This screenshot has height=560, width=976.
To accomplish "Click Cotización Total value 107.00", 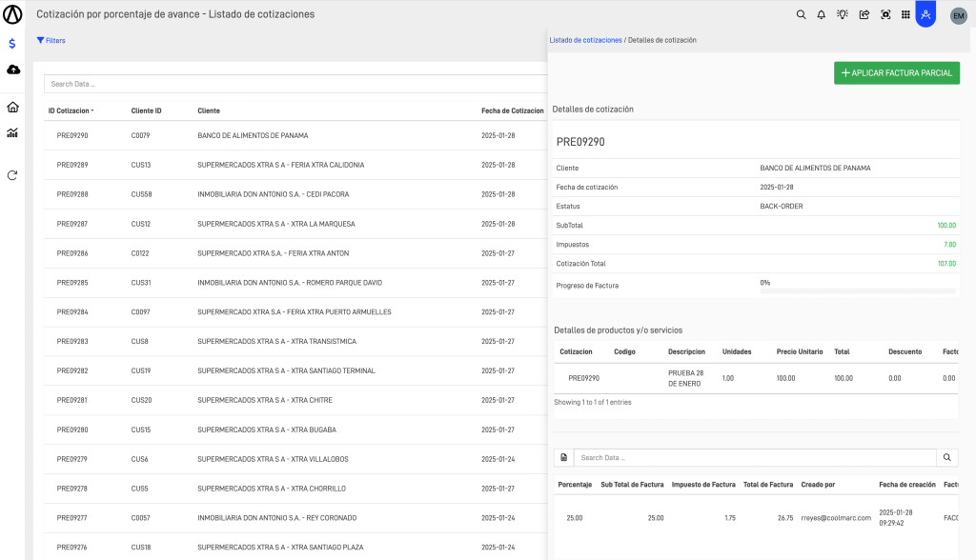I will 946,264.
